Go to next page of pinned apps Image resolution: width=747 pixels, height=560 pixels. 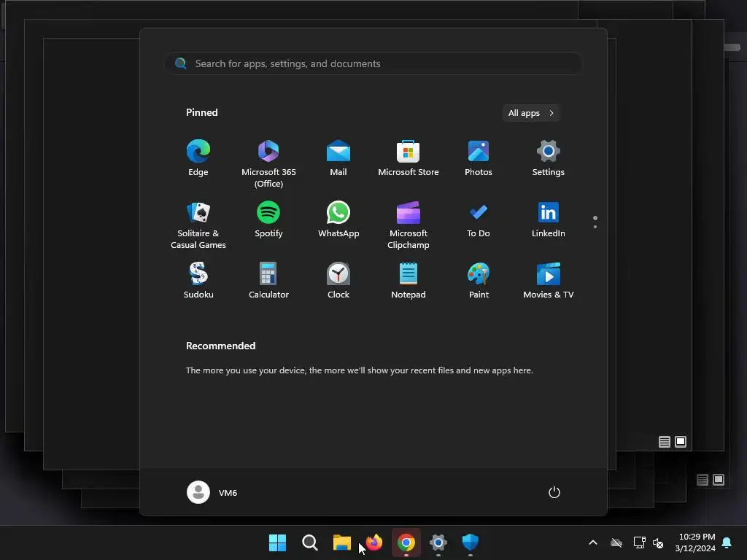tap(595, 227)
